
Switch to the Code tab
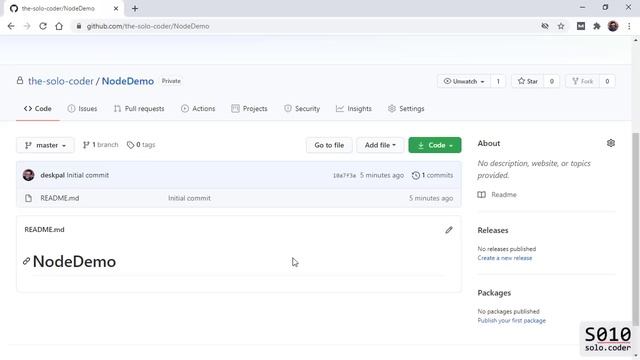coord(38,109)
